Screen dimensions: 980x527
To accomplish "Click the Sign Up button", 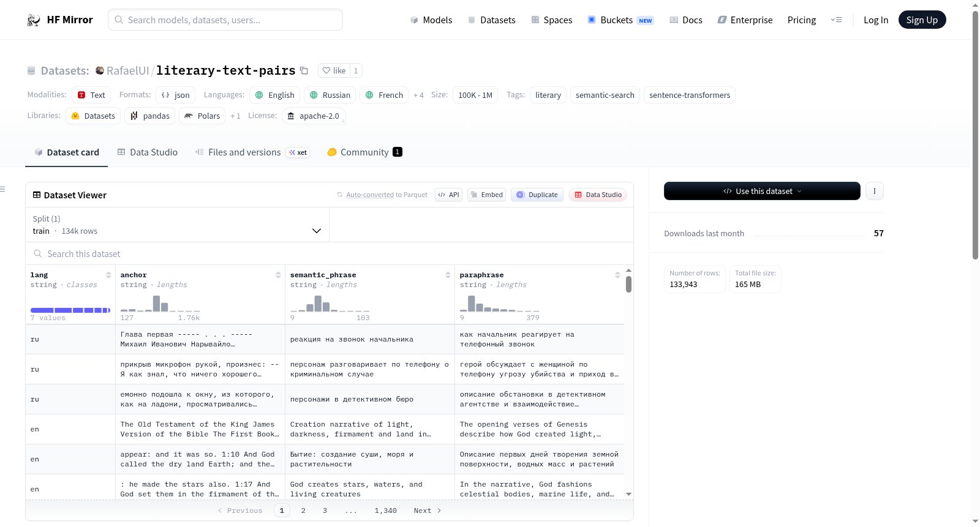I will [922, 20].
